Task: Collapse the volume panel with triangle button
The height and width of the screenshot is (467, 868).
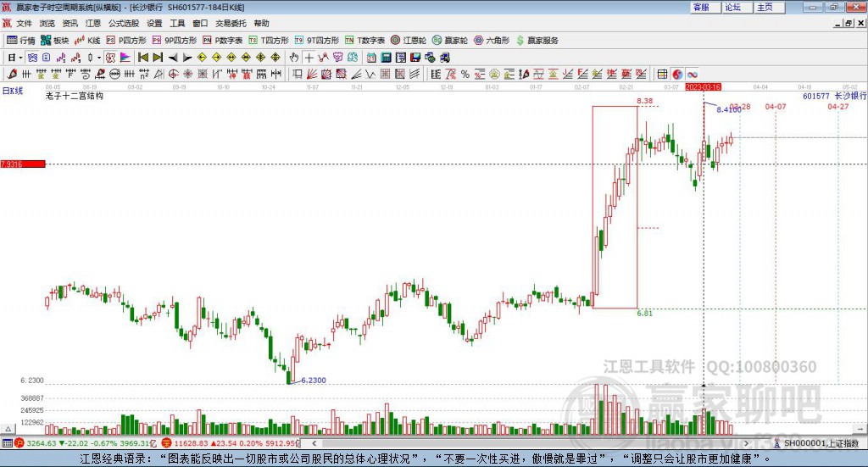Action: coord(8,429)
